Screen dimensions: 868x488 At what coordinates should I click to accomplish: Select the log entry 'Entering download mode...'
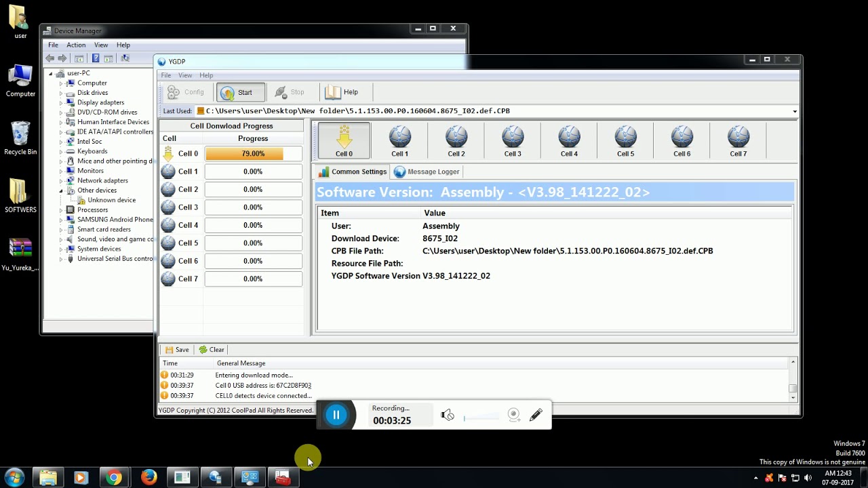(254, 375)
